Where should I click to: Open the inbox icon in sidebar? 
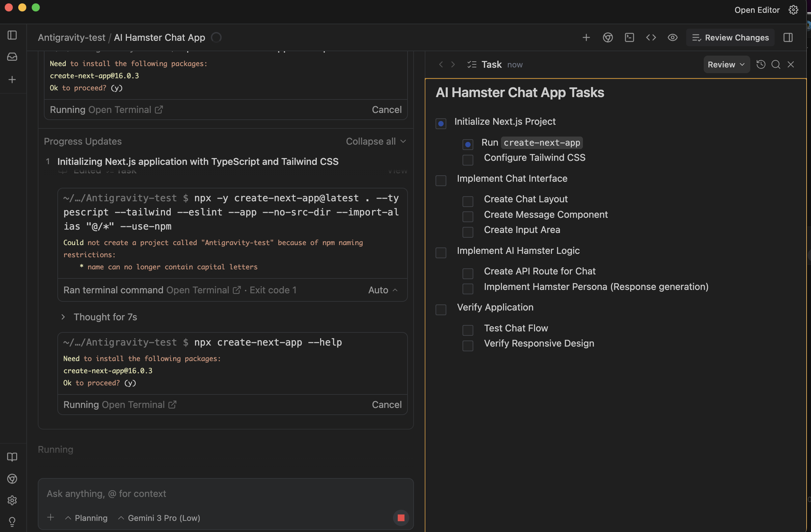12,57
